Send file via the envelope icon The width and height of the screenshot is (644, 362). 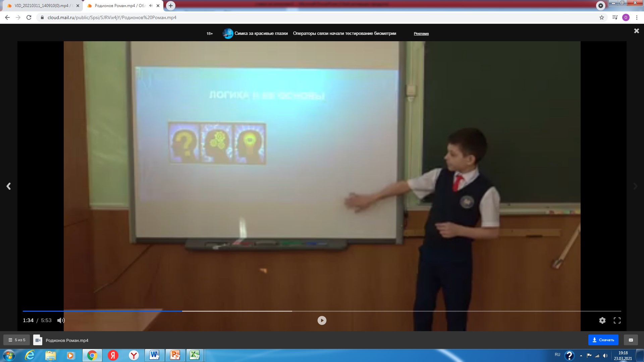pos(631,340)
